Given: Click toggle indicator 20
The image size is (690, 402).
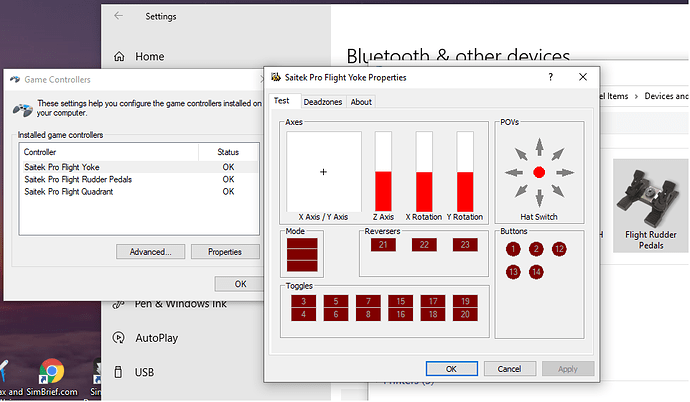Looking at the screenshot, I should click(x=466, y=314).
